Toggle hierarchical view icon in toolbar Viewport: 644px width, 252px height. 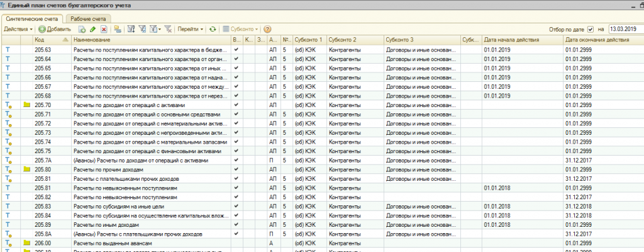117,29
